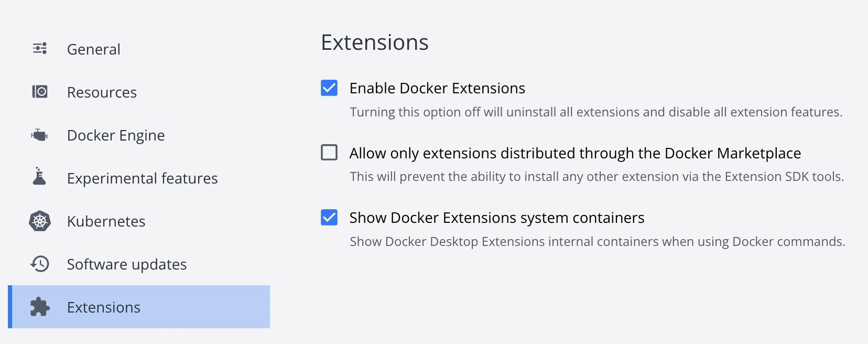This screenshot has height=344, width=868.
Task: Open the Kubernetes settings section
Action: pyautogui.click(x=106, y=221)
